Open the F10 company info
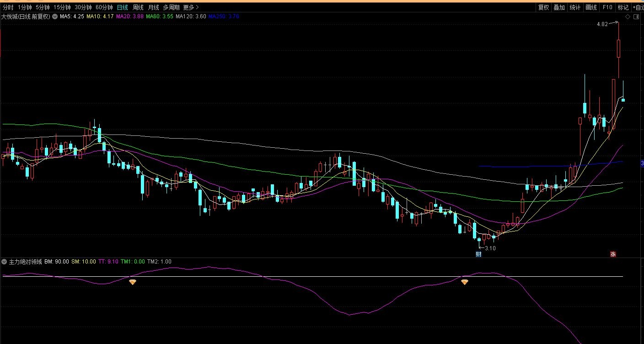The image size is (644, 344). pyautogui.click(x=607, y=7)
